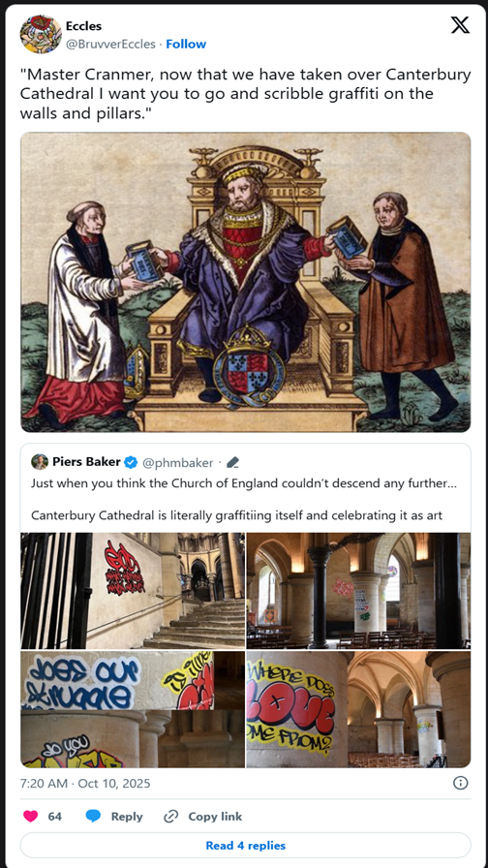The width and height of the screenshot is (488, 868).
Task: Open the @BruvverEccles handle link
Action: pyautogui.click(x=110, y=45)
